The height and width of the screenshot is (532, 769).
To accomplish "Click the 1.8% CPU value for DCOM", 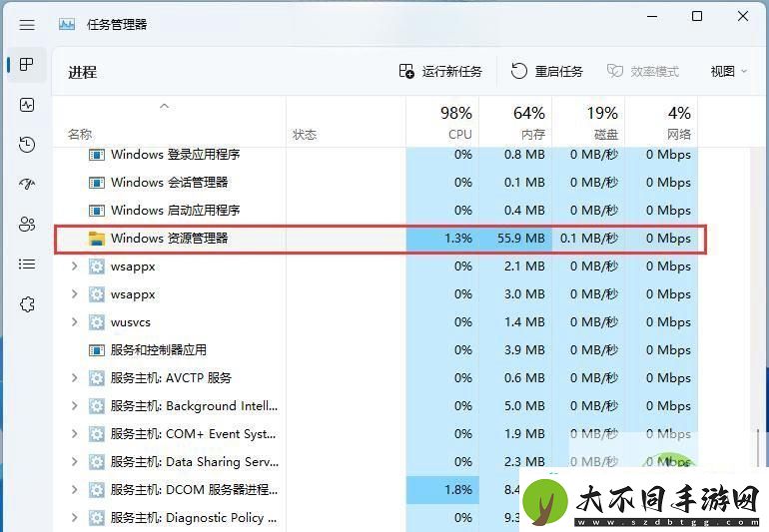I will pos(458,490).
